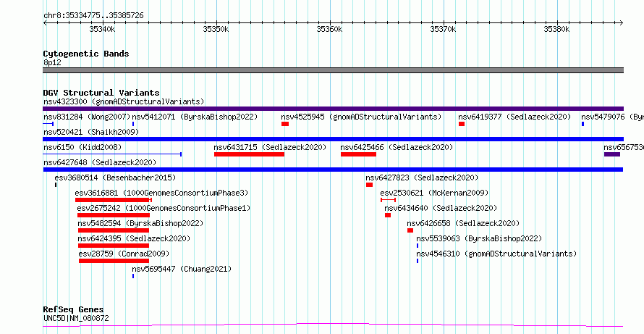Select the red marker below nsv6427823
Screen dimensions: 644x334
pos(369,185)
